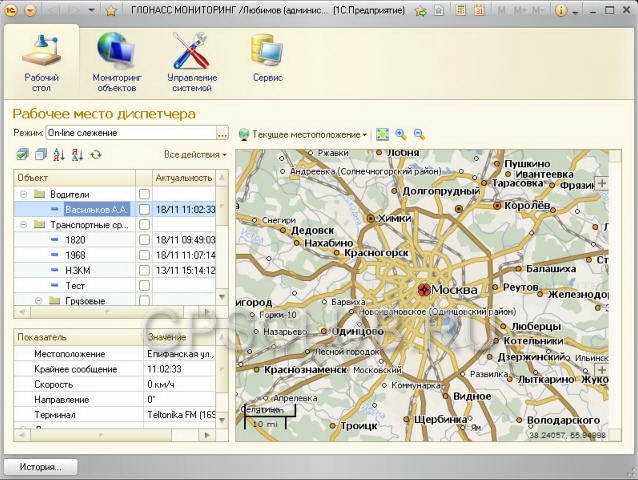
Task: Select the 1968 vehicle row
Action: (x=115, y=255)
